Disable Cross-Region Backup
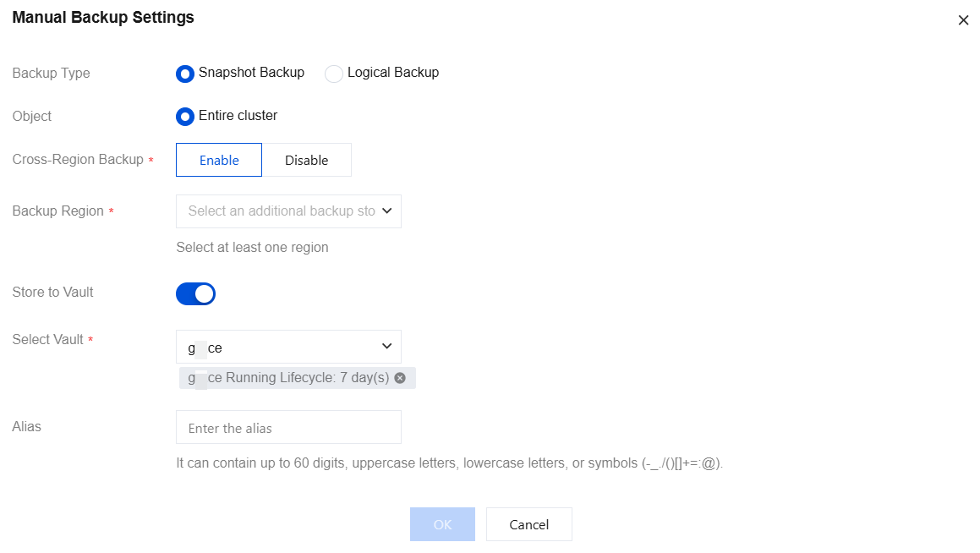 pyautogui.click(x=306, y=160)
